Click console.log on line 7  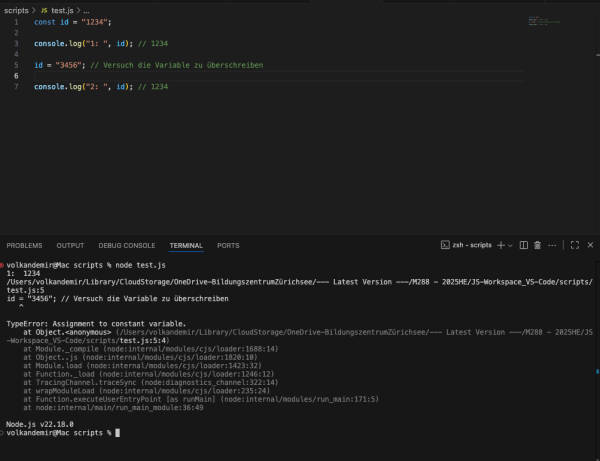tap(58, 87)
